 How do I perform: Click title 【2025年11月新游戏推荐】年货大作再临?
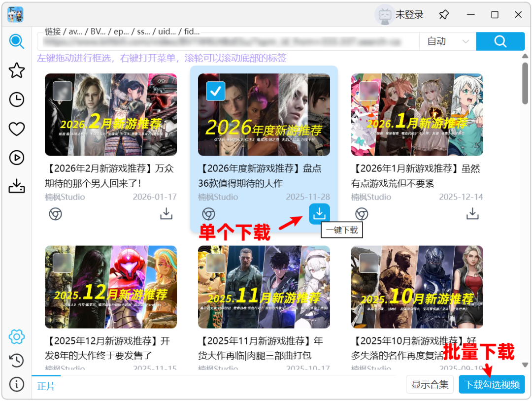[x=261, y=348]
